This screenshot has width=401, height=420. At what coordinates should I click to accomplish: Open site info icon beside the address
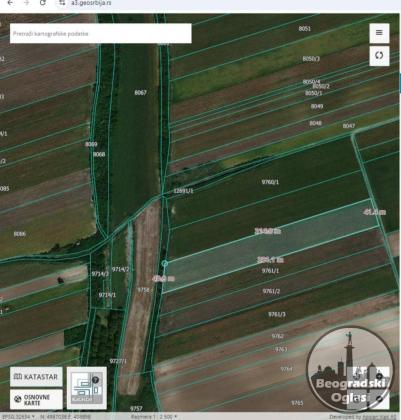point(62,3)
